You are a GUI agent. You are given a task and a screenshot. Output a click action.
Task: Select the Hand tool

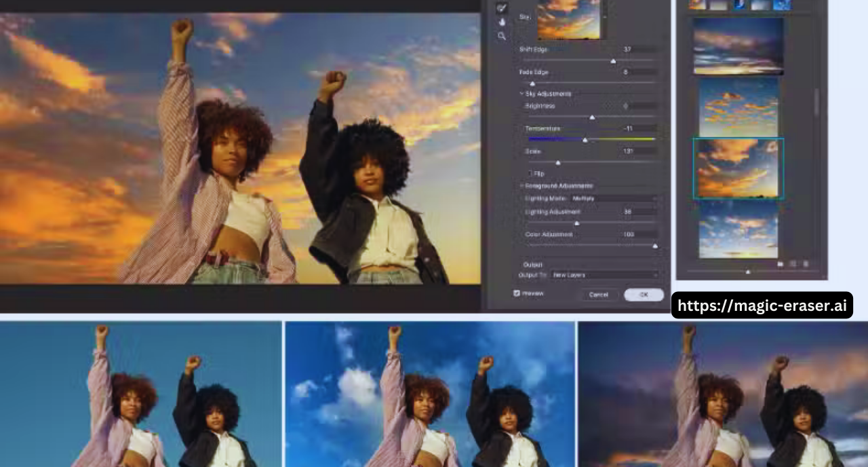pos(502,22)
